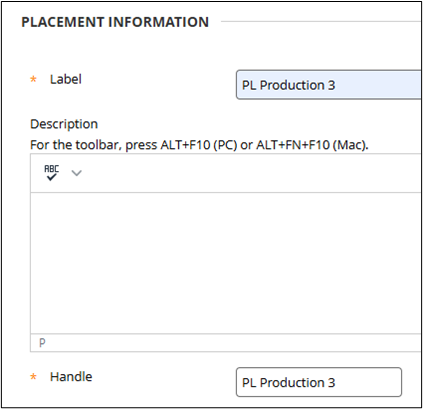Focus the Label input field

tap(329, 85)
